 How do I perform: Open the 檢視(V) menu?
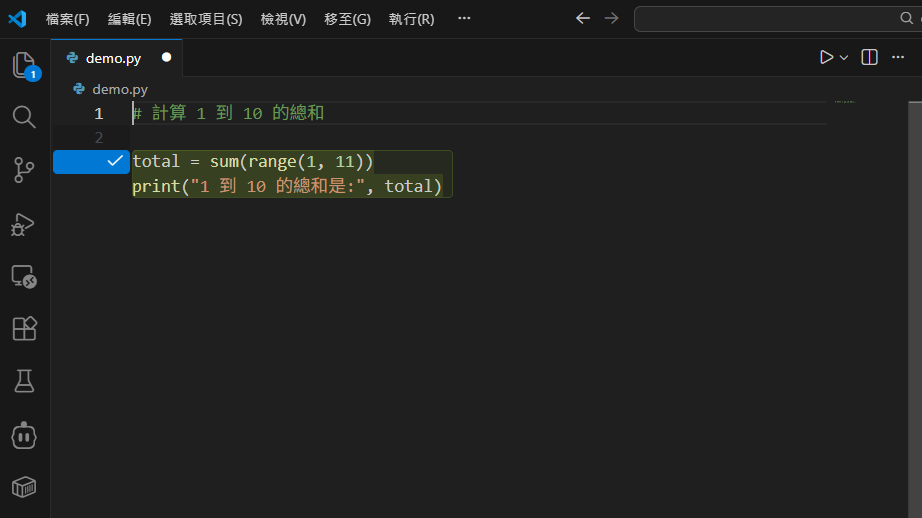[x=283, y=19]
